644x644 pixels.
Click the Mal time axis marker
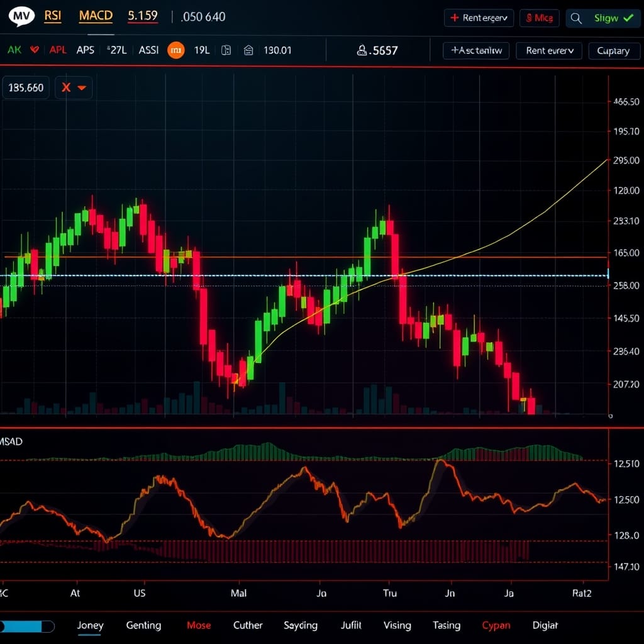point(238,593)
